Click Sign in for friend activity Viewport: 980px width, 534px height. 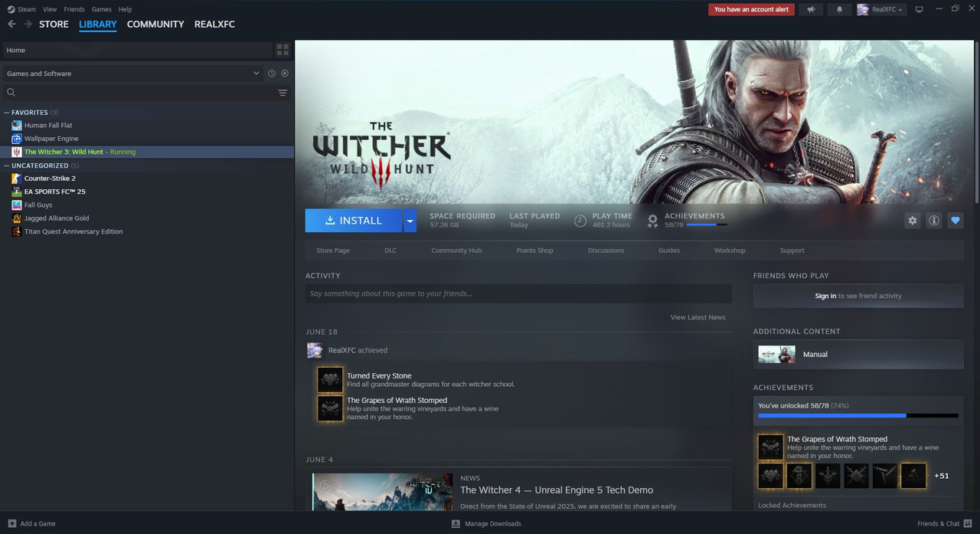(825, 296)
